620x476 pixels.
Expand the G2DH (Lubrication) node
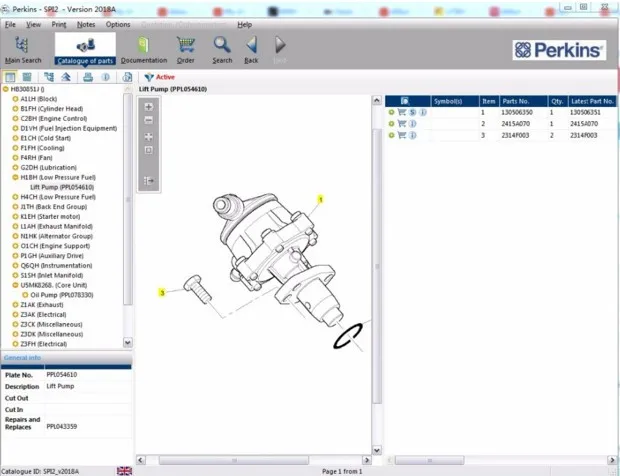click(x=15, y=168)
